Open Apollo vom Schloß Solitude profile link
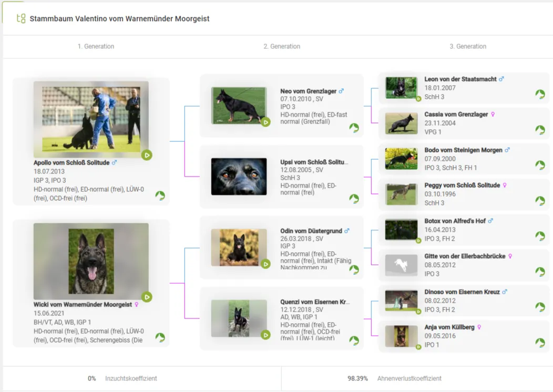 pos(71,163)
